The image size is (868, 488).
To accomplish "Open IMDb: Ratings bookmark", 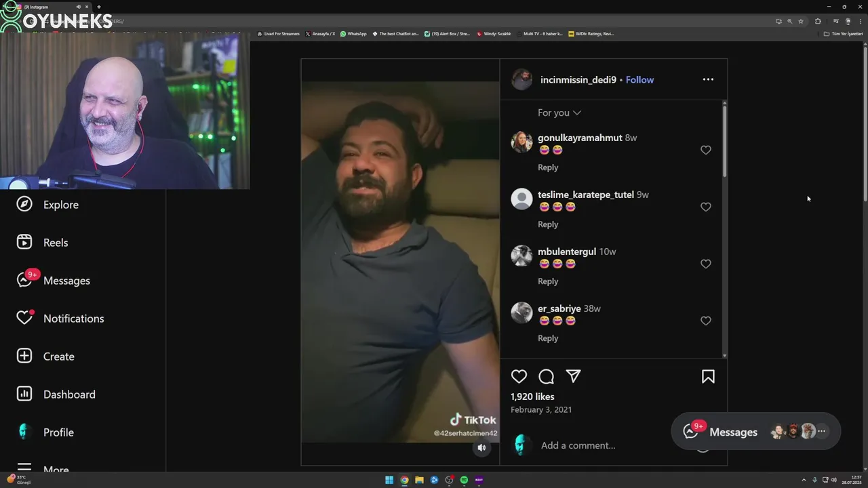I will (591, 34).
